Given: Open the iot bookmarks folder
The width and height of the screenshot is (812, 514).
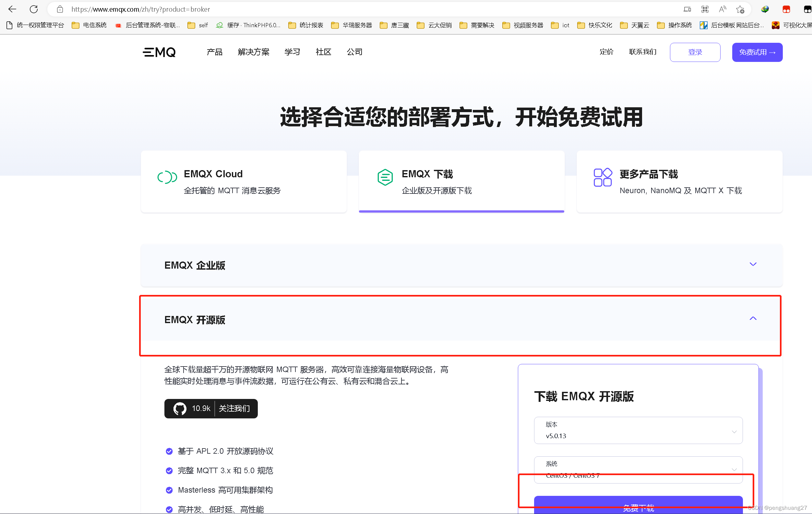Looking at the screenshot, I should [x=560, y=25].
